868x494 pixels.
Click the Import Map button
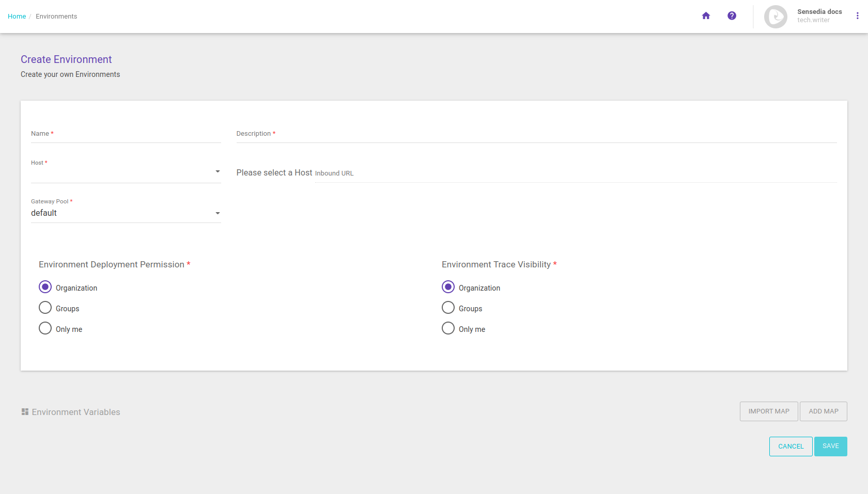(768, 411)
